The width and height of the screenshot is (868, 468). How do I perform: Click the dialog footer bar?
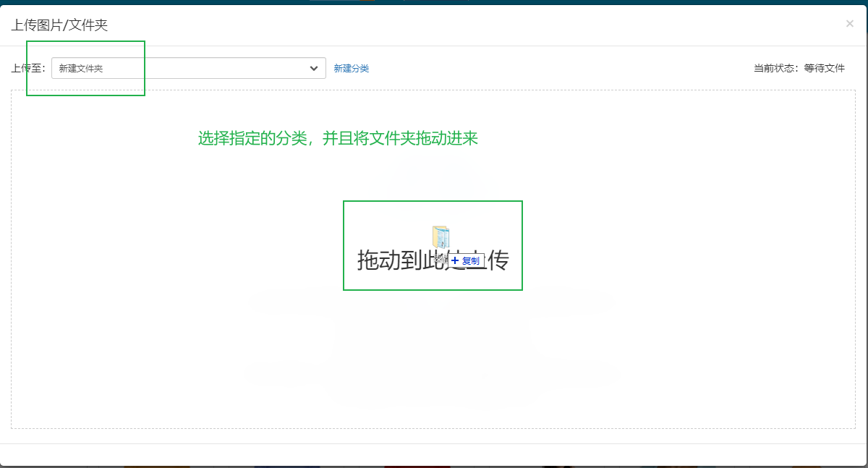click(x=434, y=454)
